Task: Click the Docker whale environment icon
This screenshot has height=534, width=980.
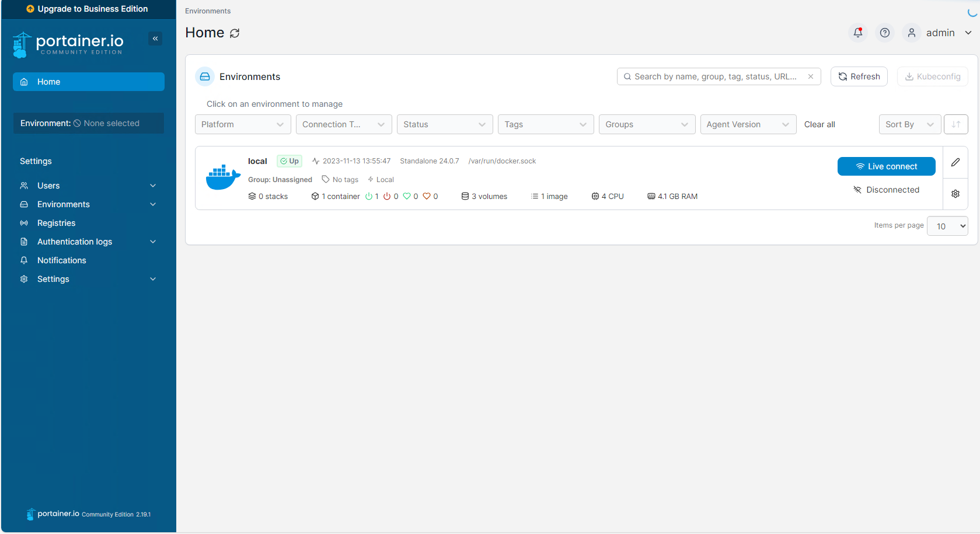Action: tap(223, 177)
